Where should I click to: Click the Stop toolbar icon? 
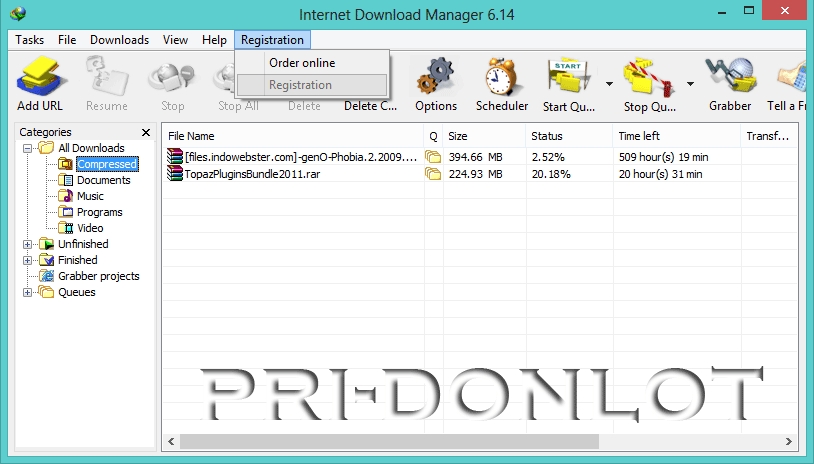[x=171, y=78]
